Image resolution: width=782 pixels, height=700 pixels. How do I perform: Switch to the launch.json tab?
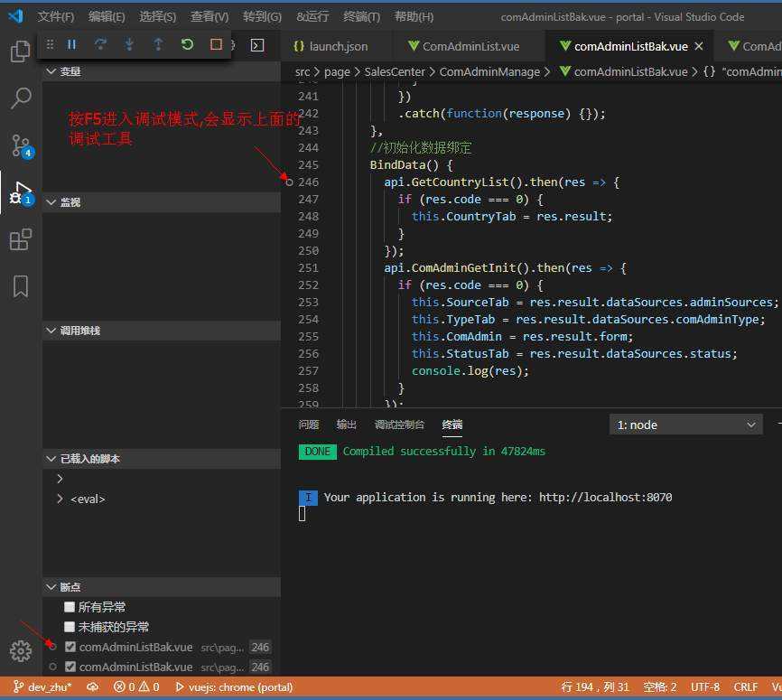click(x=330, y=46)
